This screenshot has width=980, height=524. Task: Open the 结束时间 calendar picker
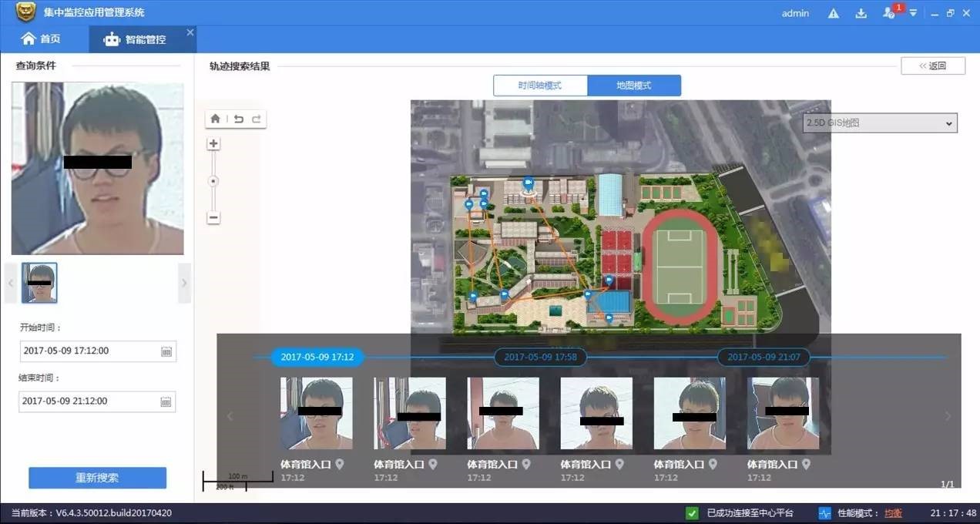166,401
